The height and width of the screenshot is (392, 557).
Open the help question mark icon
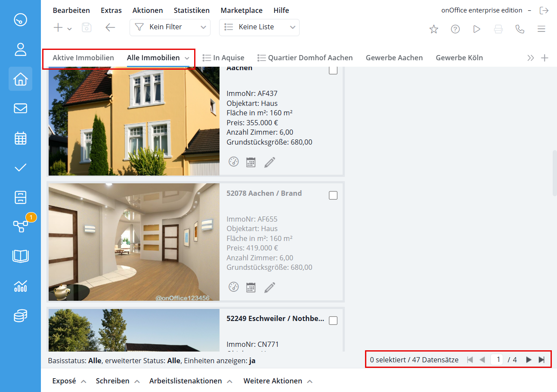[x=455, y=29]
